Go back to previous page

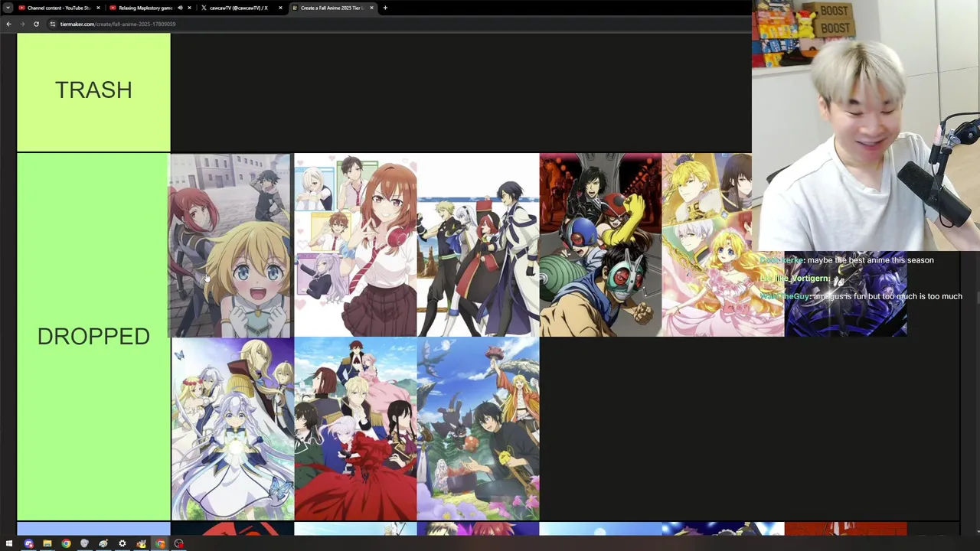pyautogui.click(x=8, y=24)
